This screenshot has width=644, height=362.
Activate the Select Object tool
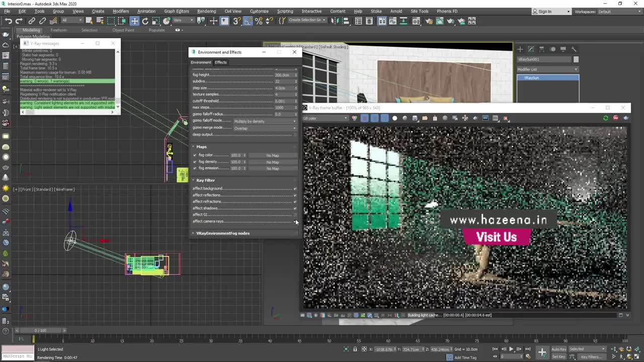click(x=89, y=21)
